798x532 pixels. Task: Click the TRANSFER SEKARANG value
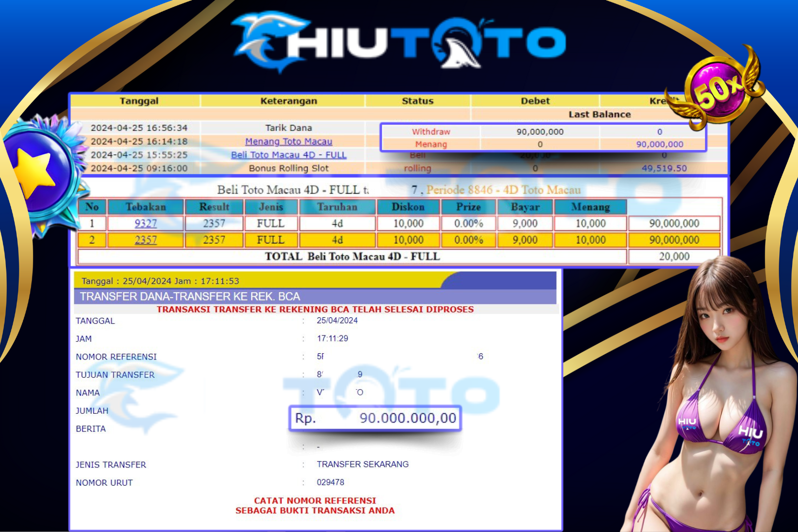363,464
